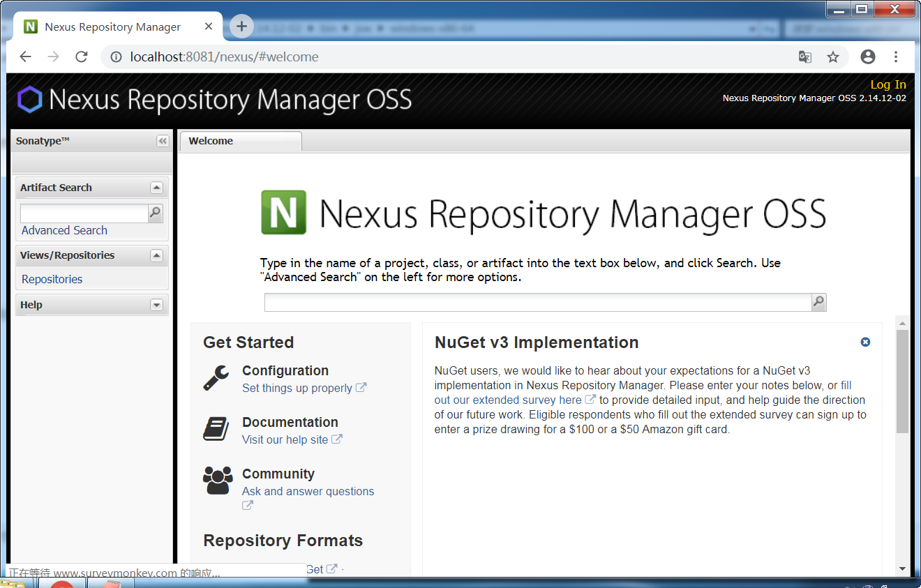The image size is (921, 588).
Task: Click external-link icon under Community
Action: click(x=248, y=506)
